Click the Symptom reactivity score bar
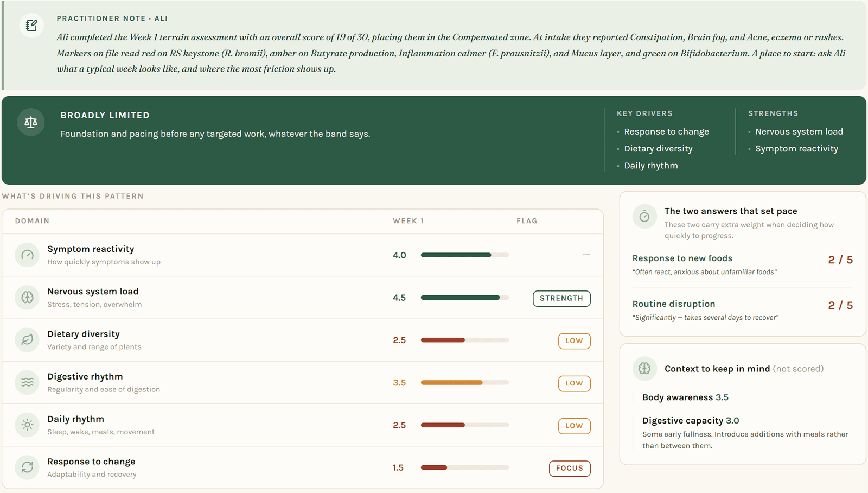 [465, 255]
